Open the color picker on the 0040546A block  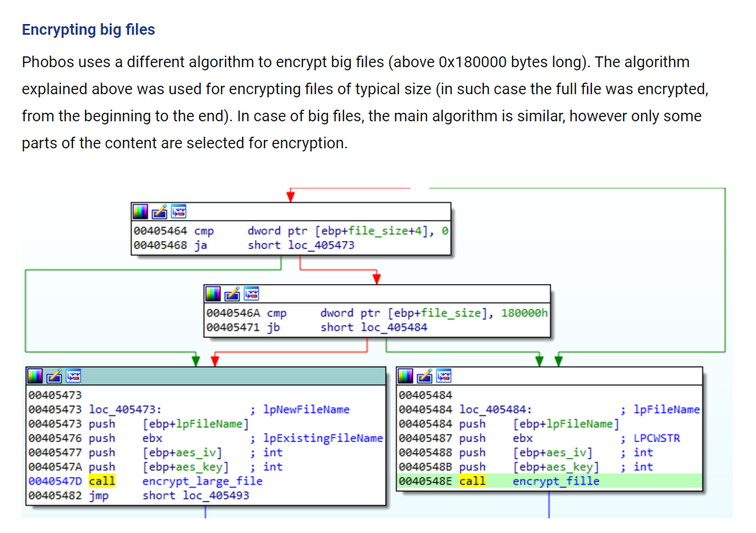[x=214, y=294]
